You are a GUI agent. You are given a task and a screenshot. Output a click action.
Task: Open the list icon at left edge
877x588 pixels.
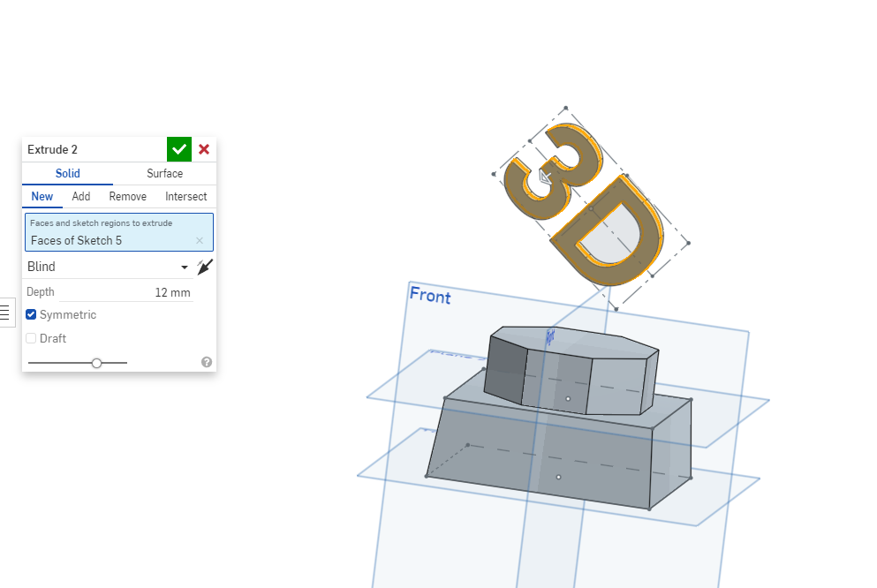pos(5,313)
